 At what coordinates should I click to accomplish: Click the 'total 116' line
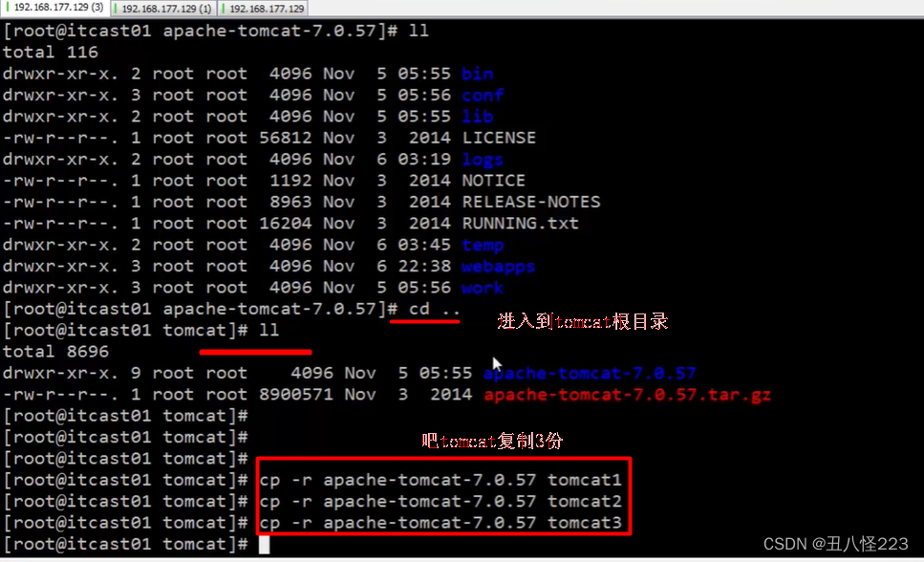pyautogui.click(x=50, y=53)
